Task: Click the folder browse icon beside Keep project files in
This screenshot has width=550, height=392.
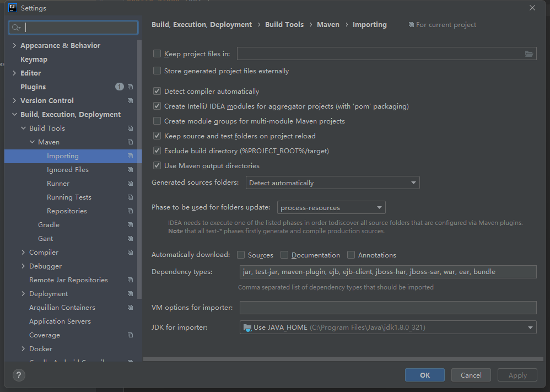Action: pyautogui.click(x=529, y=53)
